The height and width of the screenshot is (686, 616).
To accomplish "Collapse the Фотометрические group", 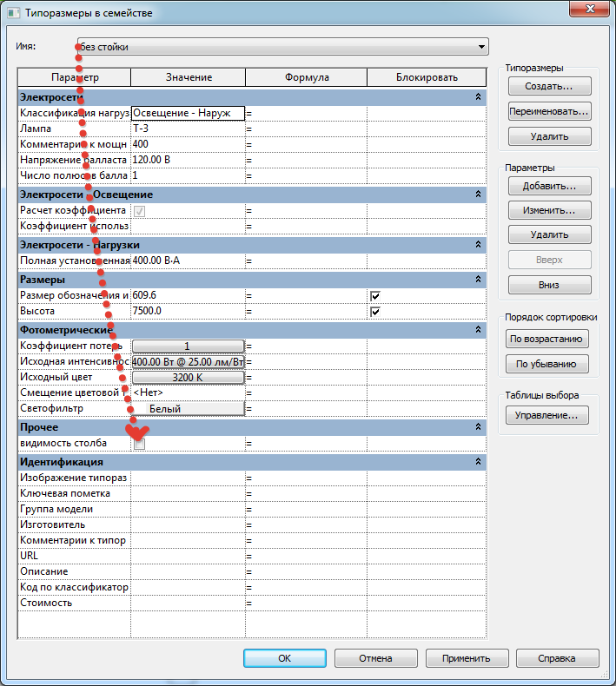I will [x=478, y=329].
